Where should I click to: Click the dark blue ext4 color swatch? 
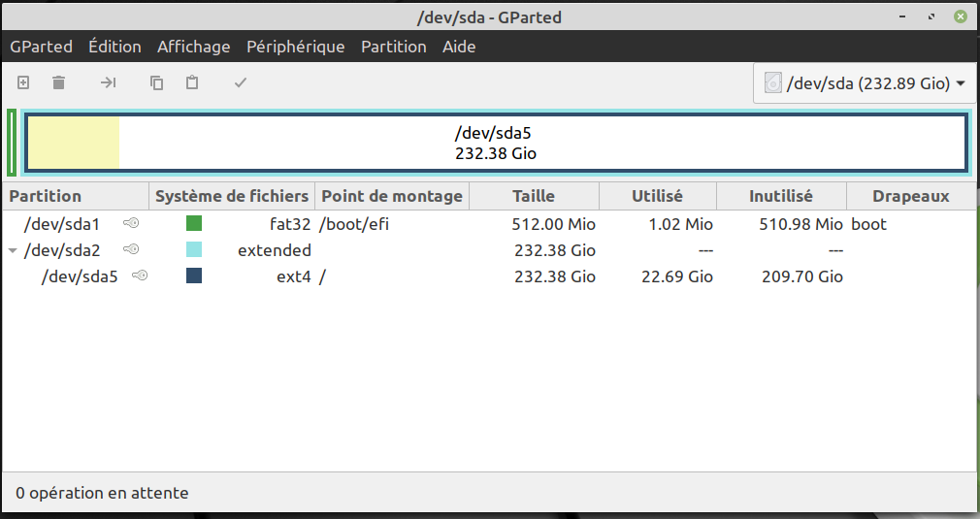point(194,276)
